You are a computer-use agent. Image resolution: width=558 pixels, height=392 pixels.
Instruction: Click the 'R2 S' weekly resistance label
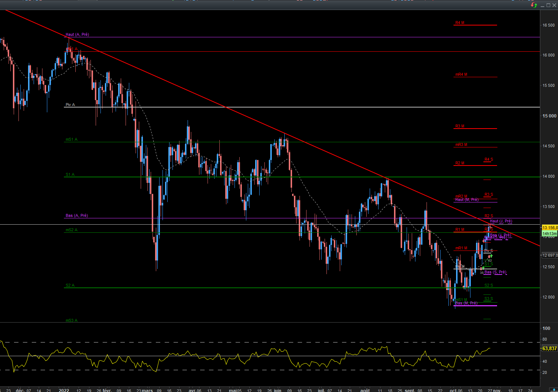[489, 216]
